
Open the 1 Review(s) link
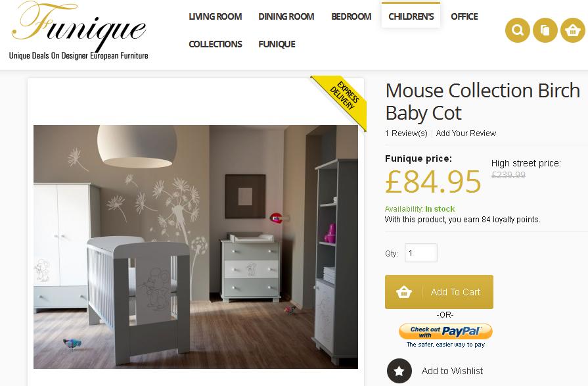(x=406, y=133)
